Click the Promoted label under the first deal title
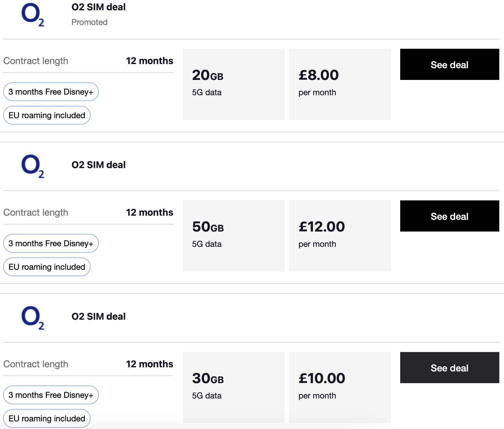 point(89,22)
